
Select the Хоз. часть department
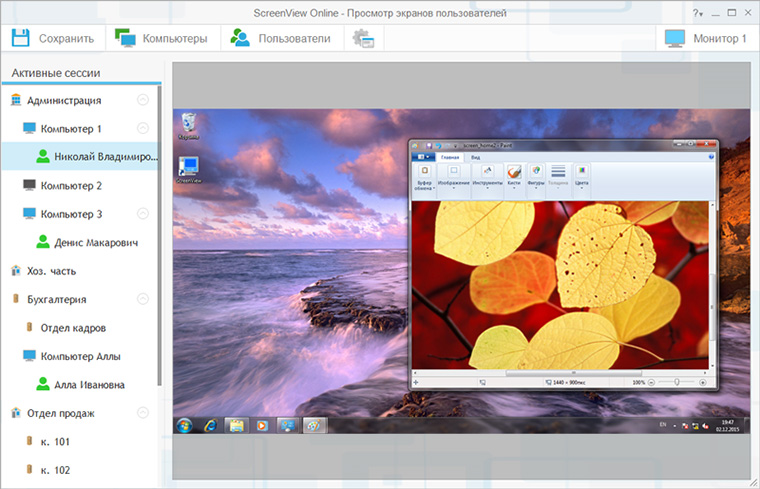coord(51,271)
